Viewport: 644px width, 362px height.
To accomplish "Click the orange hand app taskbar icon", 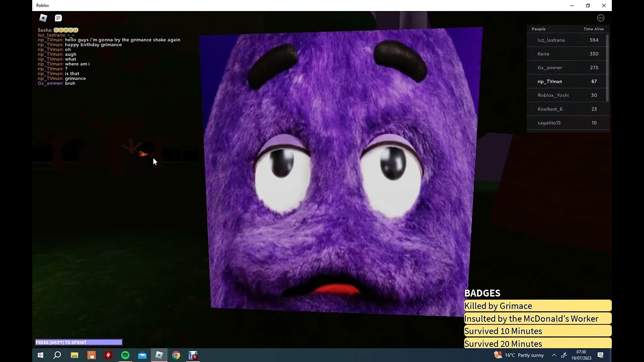I will [92, 355].
